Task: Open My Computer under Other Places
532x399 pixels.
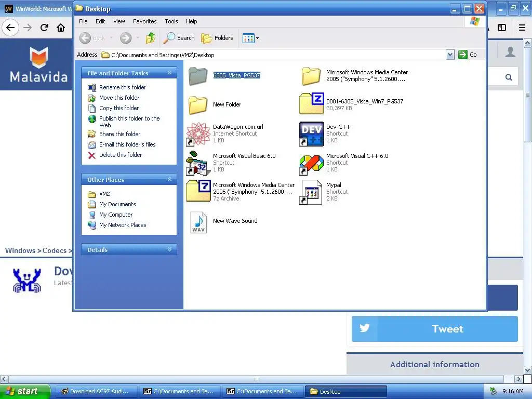Action: point(110,215)
